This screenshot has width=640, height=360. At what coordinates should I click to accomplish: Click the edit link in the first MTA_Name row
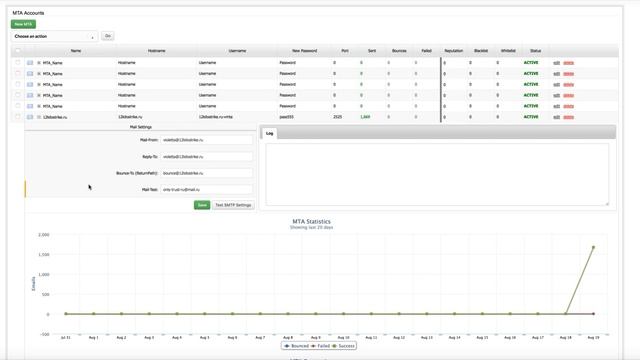tap(556, 63)
